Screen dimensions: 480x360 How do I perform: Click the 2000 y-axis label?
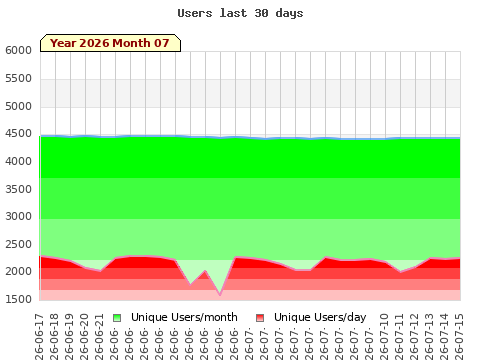tap(18, 271)
